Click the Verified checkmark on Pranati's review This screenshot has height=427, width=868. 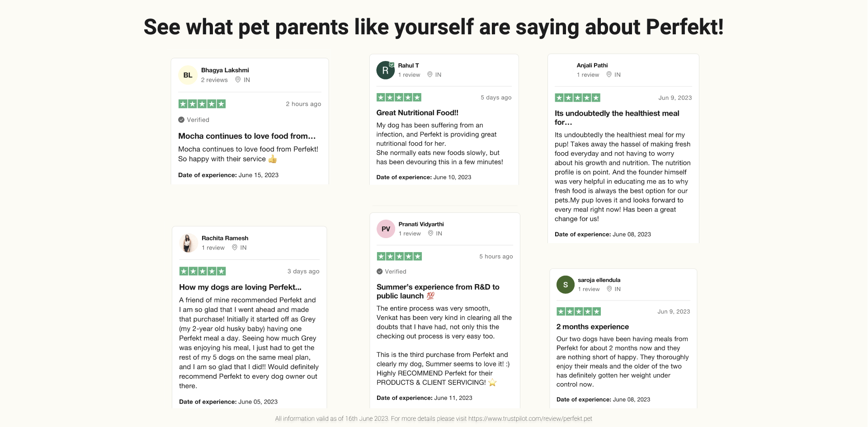[x=380, y=272]
